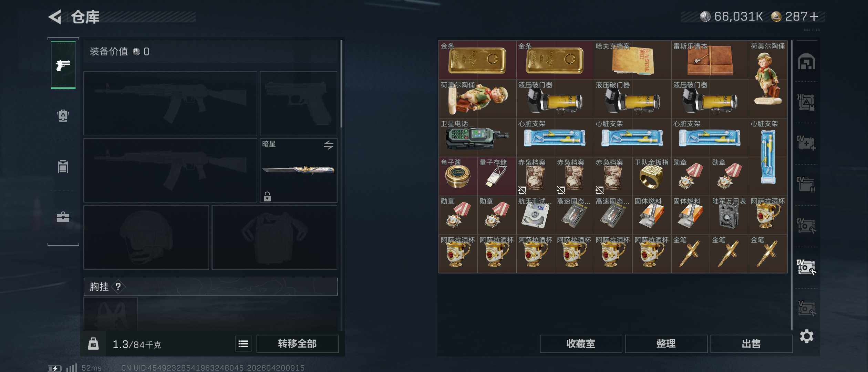Open the backpack tab in the left sidebar
868x372 pixels.
point(63,115)
